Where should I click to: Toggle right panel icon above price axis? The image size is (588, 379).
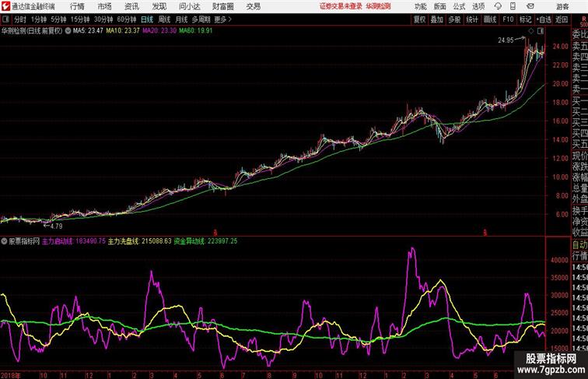(x=541, y=31)
